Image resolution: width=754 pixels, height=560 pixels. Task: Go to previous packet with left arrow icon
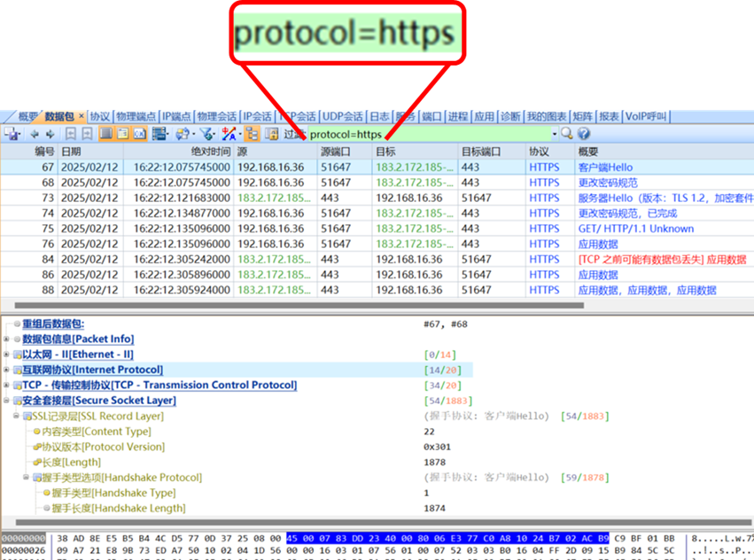coord(35,134)
